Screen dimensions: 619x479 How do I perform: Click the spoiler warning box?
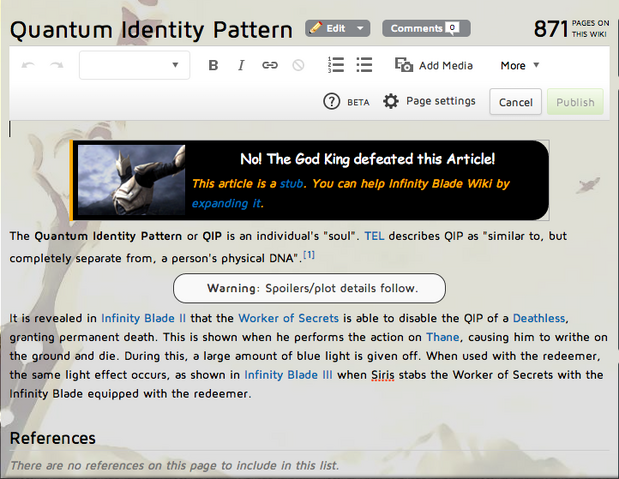tap(310, 288)
